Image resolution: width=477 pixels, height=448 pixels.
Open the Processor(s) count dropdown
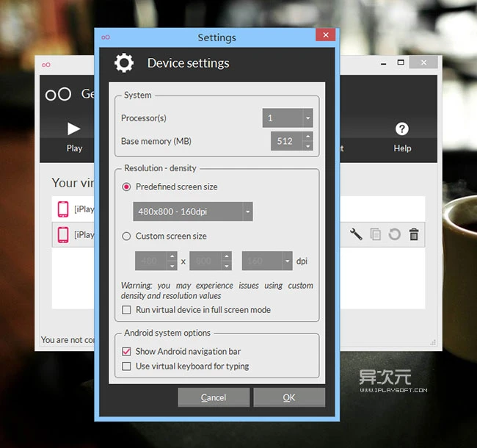pyautogui.click(x=307, y=118)
